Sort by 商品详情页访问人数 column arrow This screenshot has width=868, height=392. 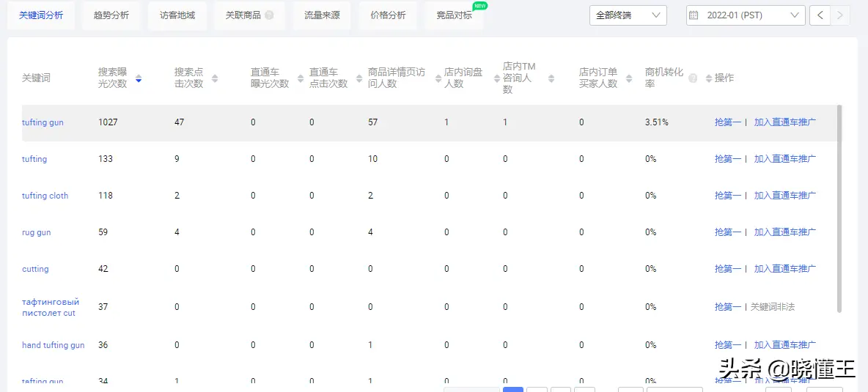tap(435, 78)
